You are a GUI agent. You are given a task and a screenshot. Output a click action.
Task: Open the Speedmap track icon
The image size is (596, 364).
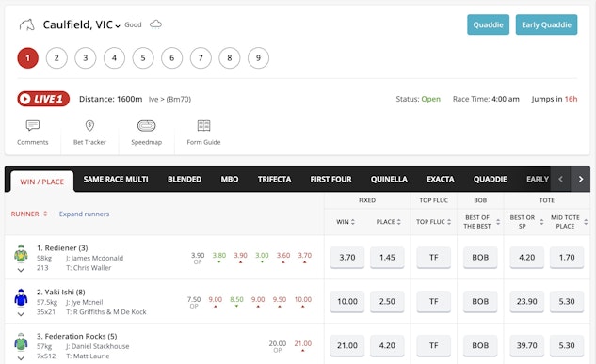point(146,126)
